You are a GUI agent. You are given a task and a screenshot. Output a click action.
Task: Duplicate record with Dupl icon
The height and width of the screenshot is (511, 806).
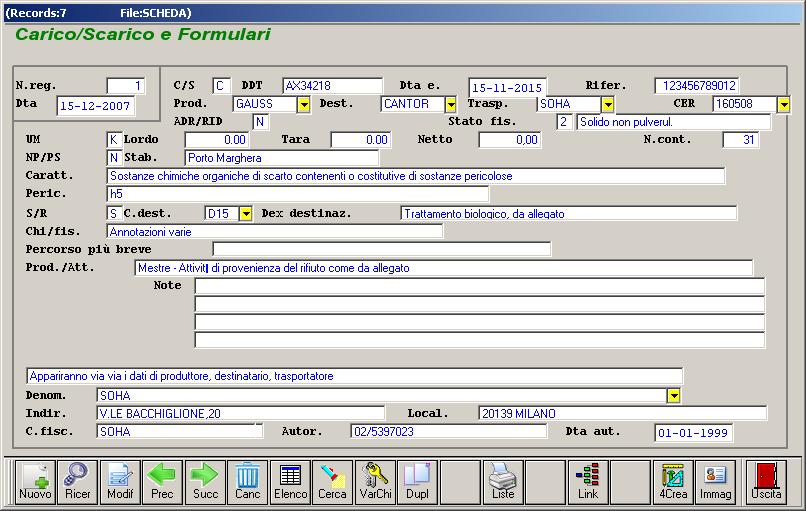coord(417,482)
